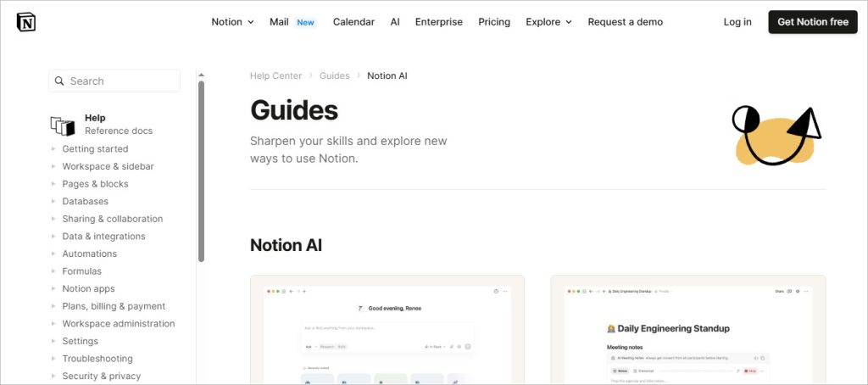868x385 pixels.
Task: Open Data & integrations docs
Action: [103, 236]
